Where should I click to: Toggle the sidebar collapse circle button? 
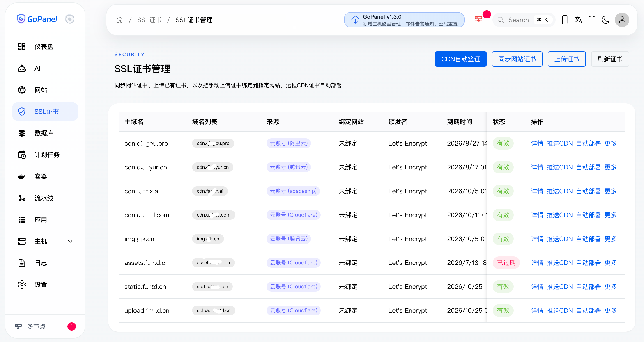[69, 19]
